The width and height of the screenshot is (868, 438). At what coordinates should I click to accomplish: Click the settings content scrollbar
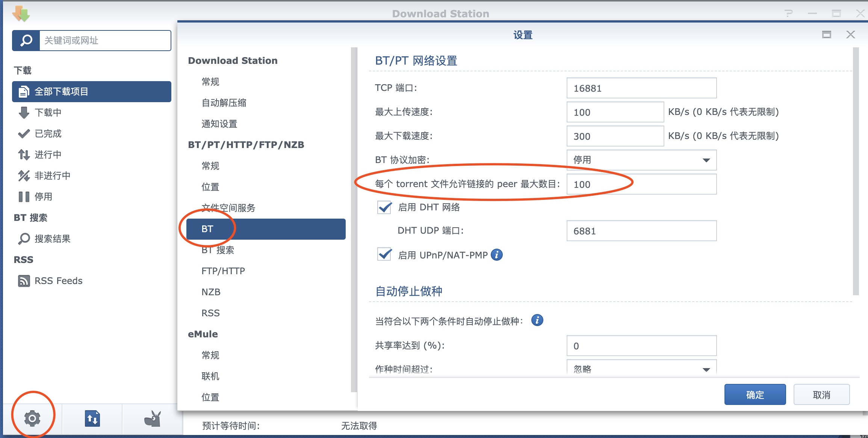click(856, 171)
